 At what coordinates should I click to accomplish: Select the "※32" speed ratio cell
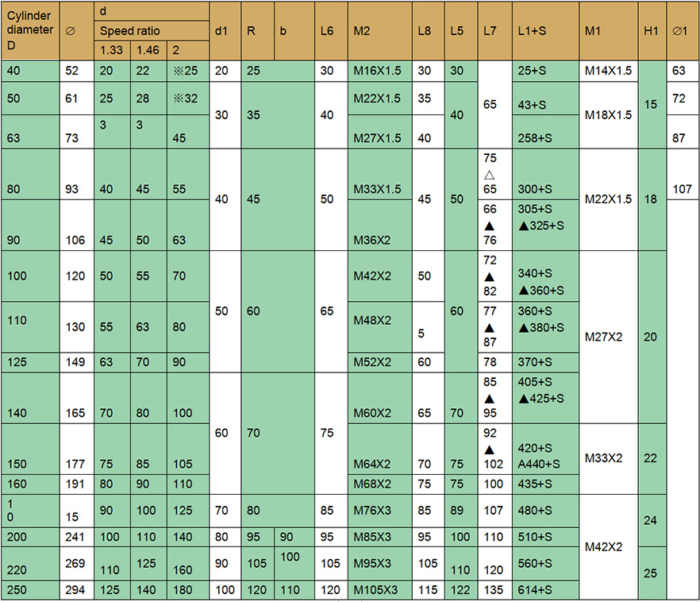click(188, 98)
